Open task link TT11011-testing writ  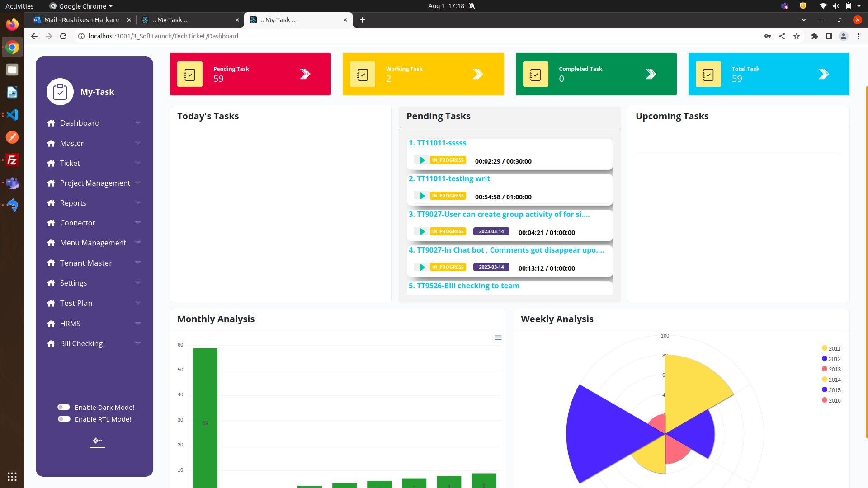click(x=449, y=178)
